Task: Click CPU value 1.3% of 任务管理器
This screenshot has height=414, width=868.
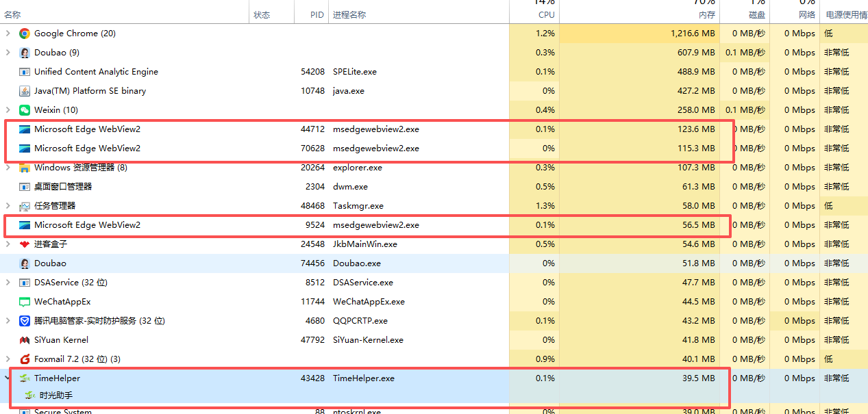Action: tap(545, 206)
